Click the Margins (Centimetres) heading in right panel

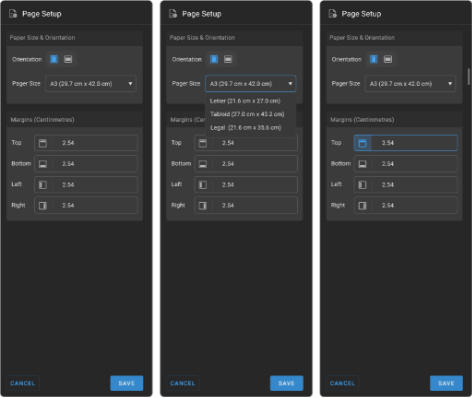pyautogui.click(x=362, y=120)
